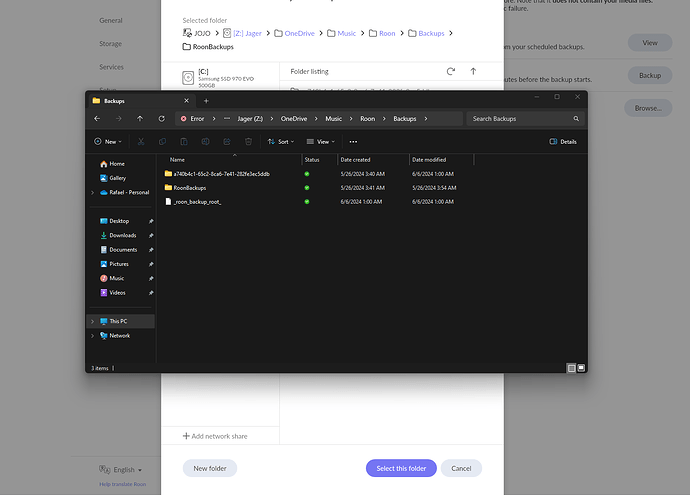The height and width of the screenshot is (495, 690).
Task: Expand the Network tree node
Action: point(92,336)
